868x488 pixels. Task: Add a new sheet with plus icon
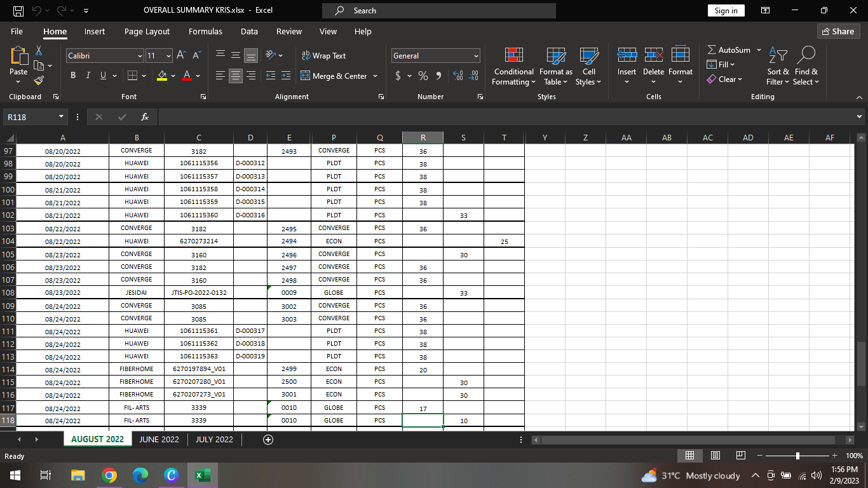pos(268,440)
